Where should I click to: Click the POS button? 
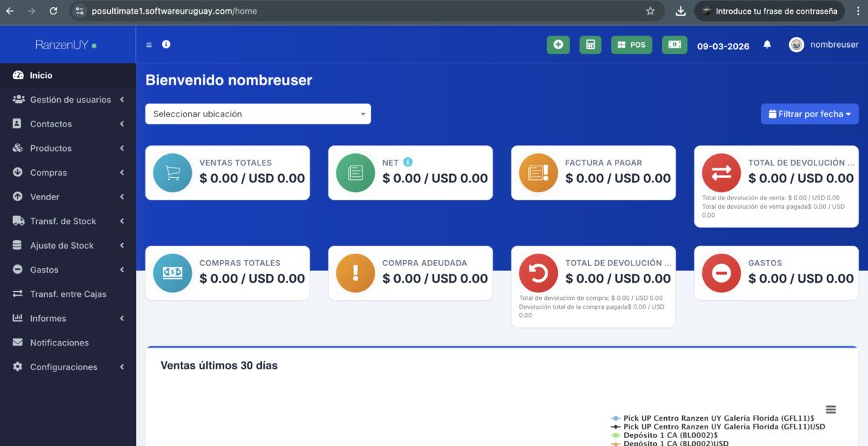631,45
